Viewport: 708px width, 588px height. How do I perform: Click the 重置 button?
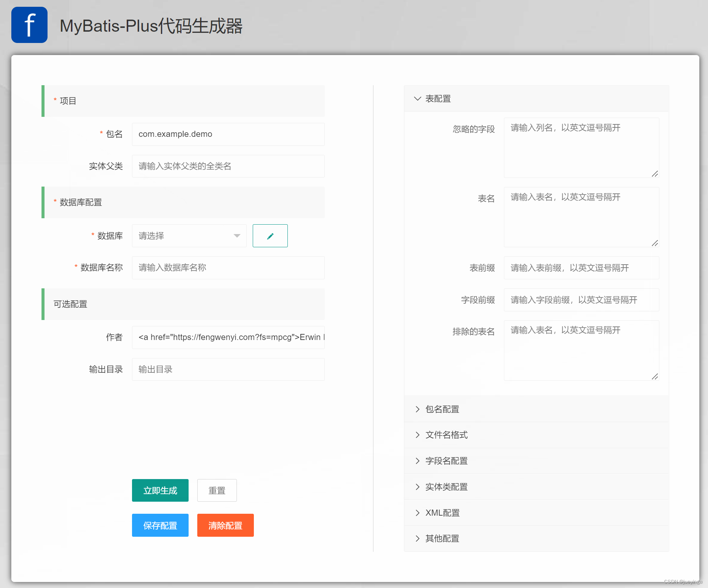click(x=217, y=490)
